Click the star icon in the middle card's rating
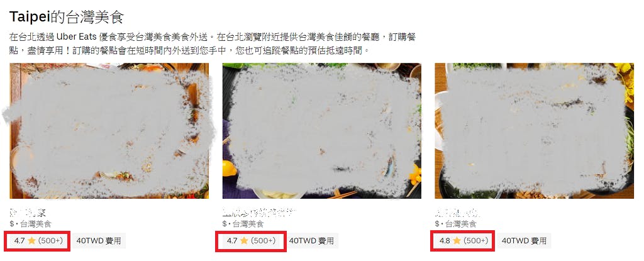The height and width of the screenshot is (261, 644). pyautogui.click(x=245, y=241)
